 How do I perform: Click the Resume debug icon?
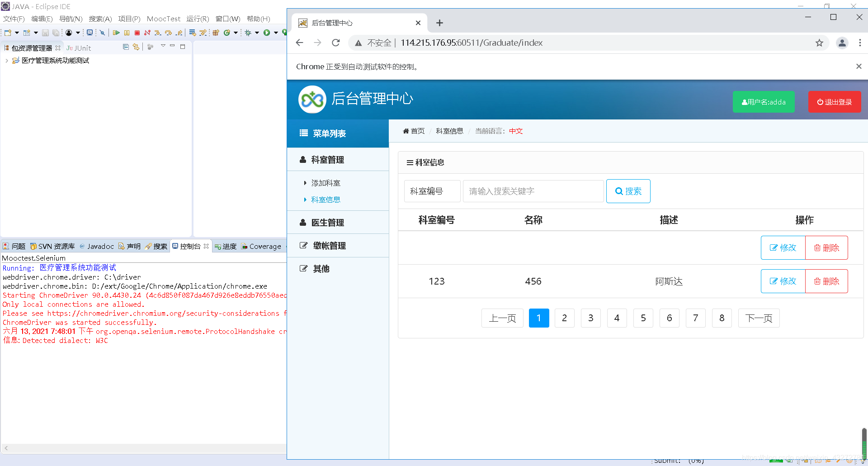[116, 33]
